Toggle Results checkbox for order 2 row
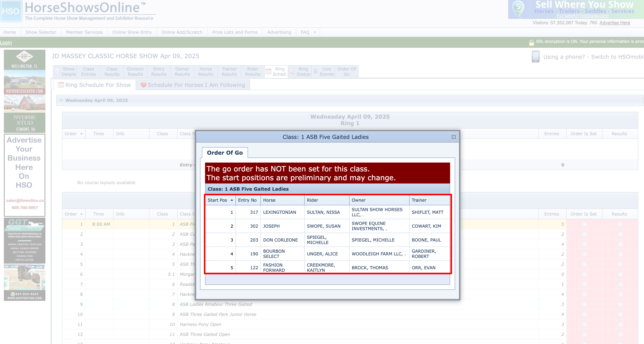The image size is (644, 344). [x=620, y=234]
